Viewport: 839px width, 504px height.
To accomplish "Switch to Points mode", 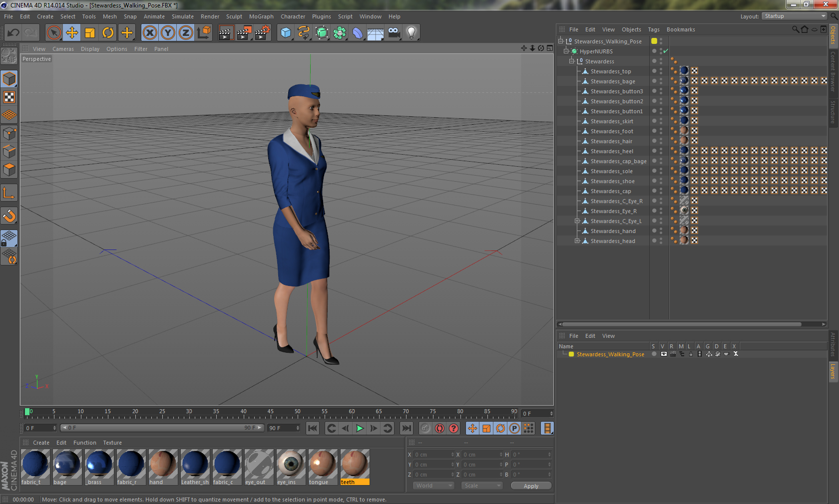I will pos(9,133).
